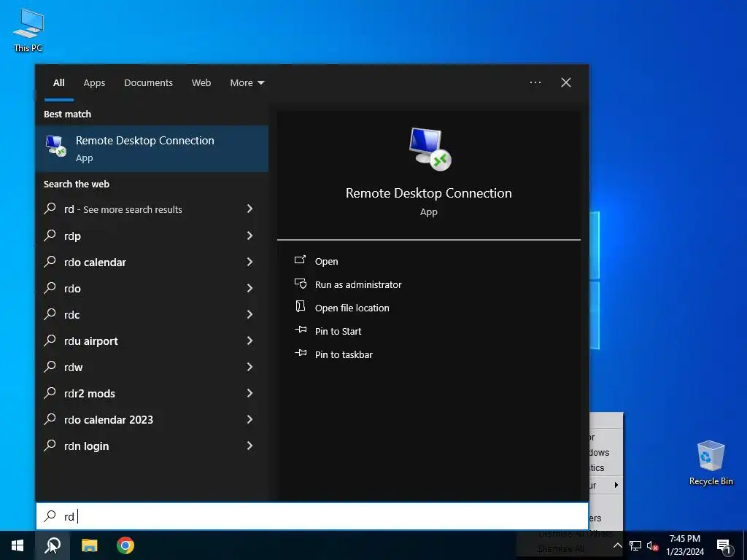Click the Open action icon

[300, 260]
